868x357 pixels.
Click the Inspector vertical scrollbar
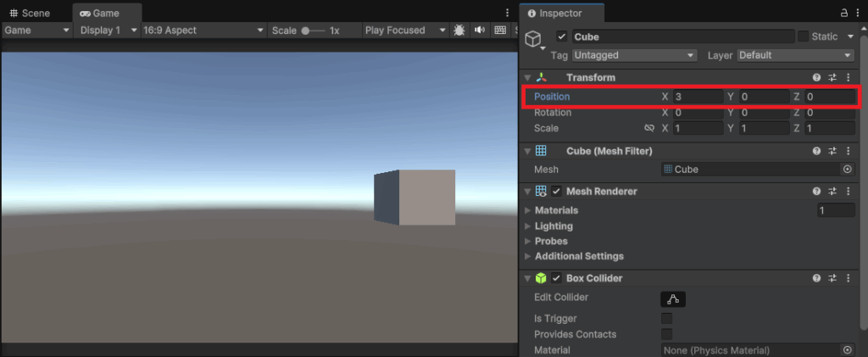864,182
